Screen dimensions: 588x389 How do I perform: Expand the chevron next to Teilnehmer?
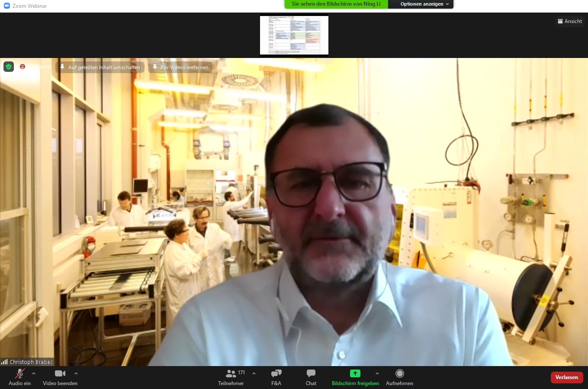pos(254,373)
